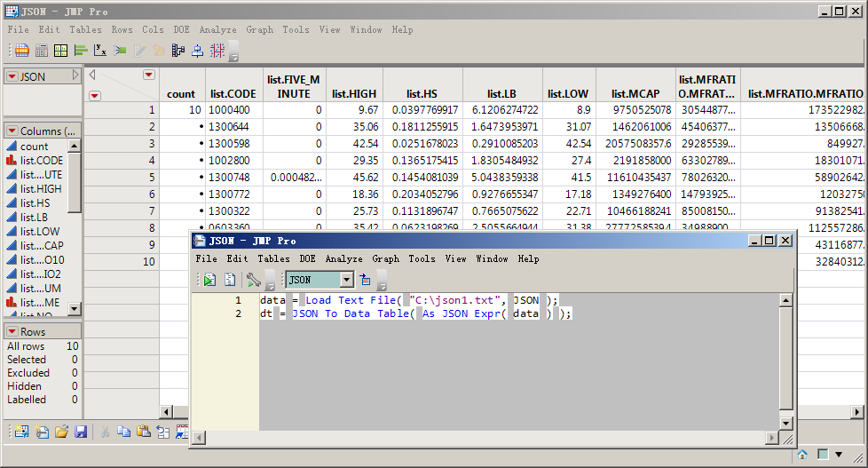Click the Save floppy disk icon
The width and height of the screenshot is (868, 468).
tap(81, 432)
